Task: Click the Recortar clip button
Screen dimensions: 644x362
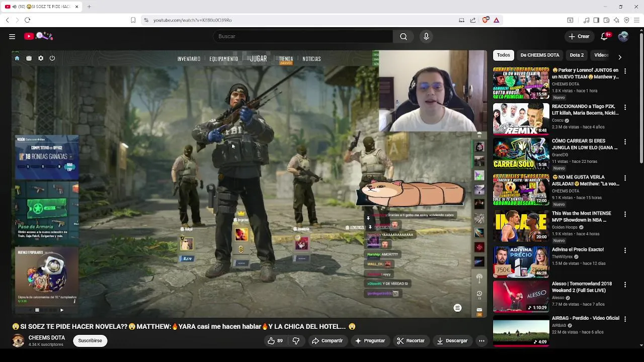Action: [411, 341]
